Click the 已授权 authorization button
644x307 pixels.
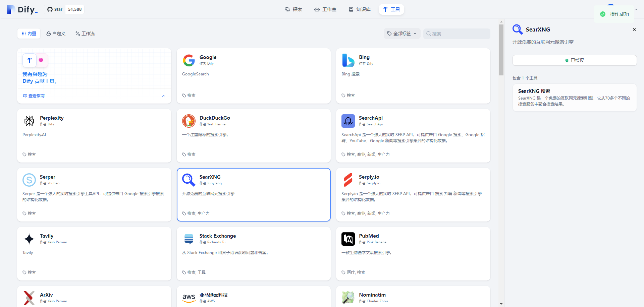tap(575, 60)
